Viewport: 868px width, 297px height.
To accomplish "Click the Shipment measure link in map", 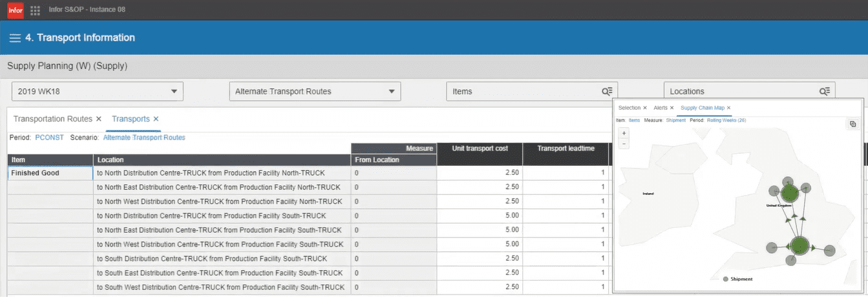I will click(675, 120).
